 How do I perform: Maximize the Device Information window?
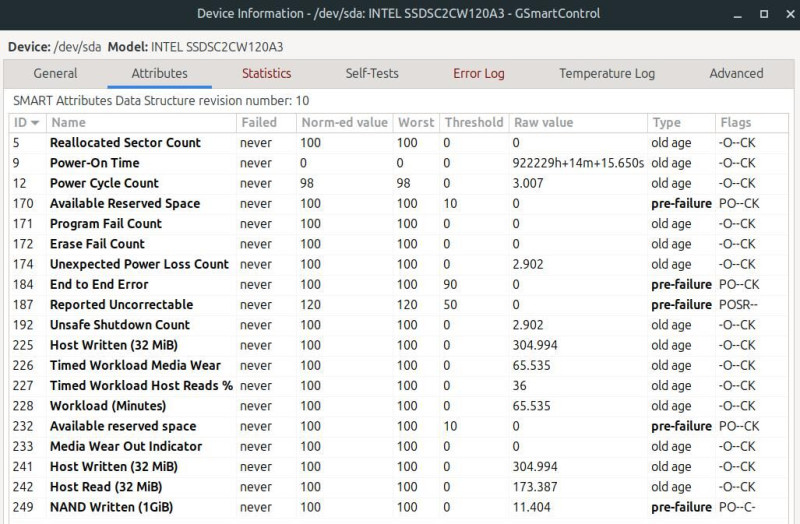coord(764,14)
